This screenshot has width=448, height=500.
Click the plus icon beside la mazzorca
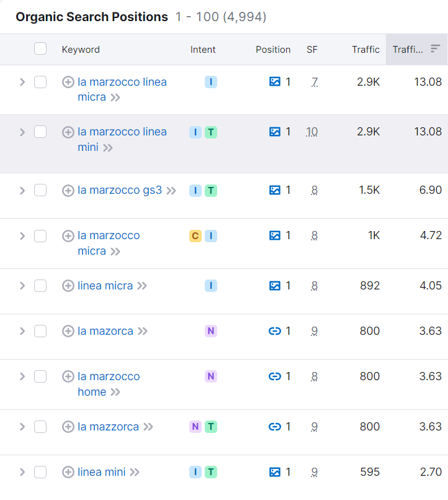pos(68,427)
